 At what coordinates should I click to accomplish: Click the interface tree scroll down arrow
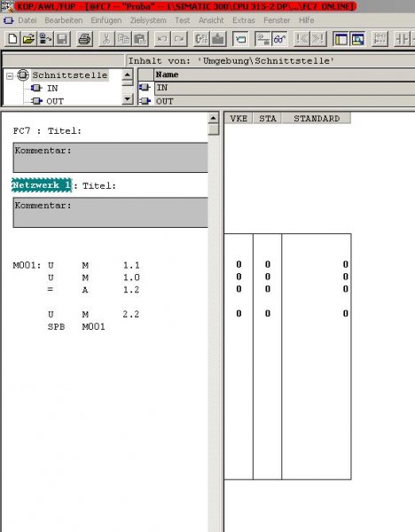pyautogui.click(x=127, y=99)
